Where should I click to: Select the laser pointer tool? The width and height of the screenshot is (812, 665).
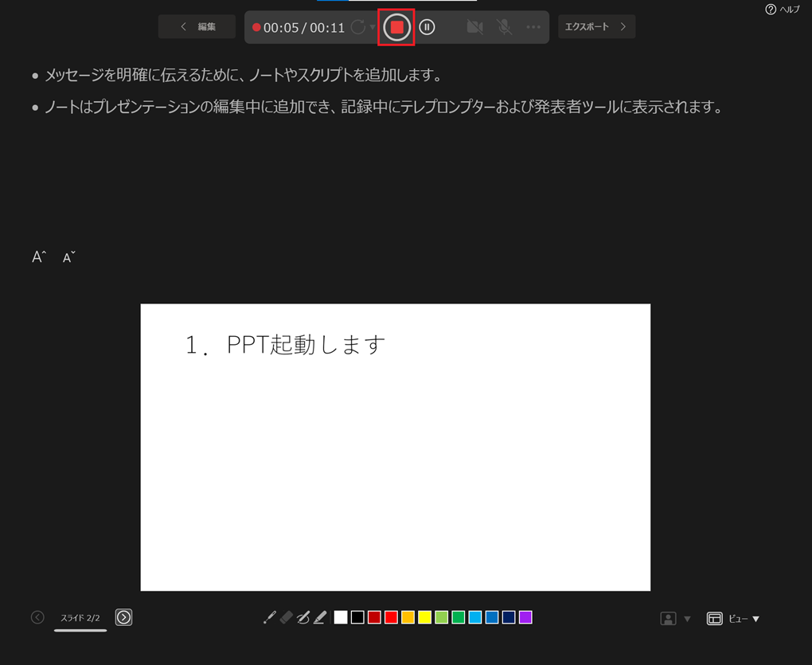(269, 617)
